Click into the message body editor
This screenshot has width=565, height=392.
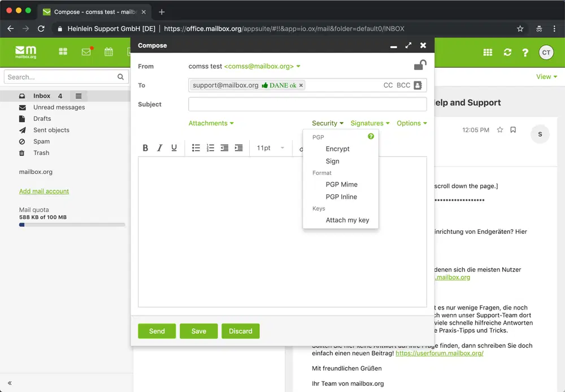point(282,232)
